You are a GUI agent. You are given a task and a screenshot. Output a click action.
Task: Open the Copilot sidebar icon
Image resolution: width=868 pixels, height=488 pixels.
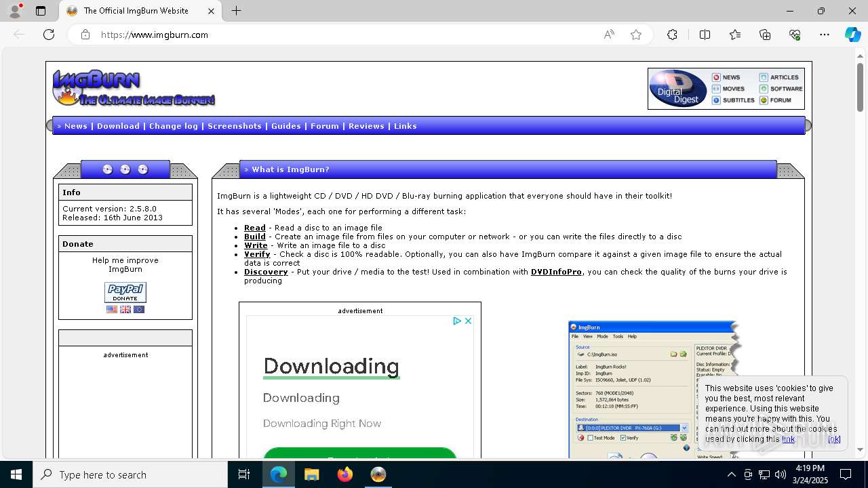pos(852,35)
